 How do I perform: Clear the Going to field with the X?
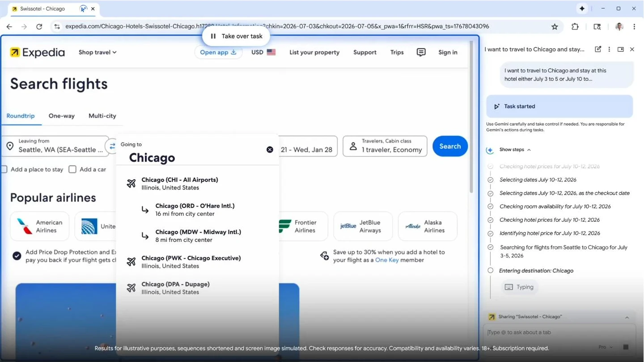click(x=270, y=150)
